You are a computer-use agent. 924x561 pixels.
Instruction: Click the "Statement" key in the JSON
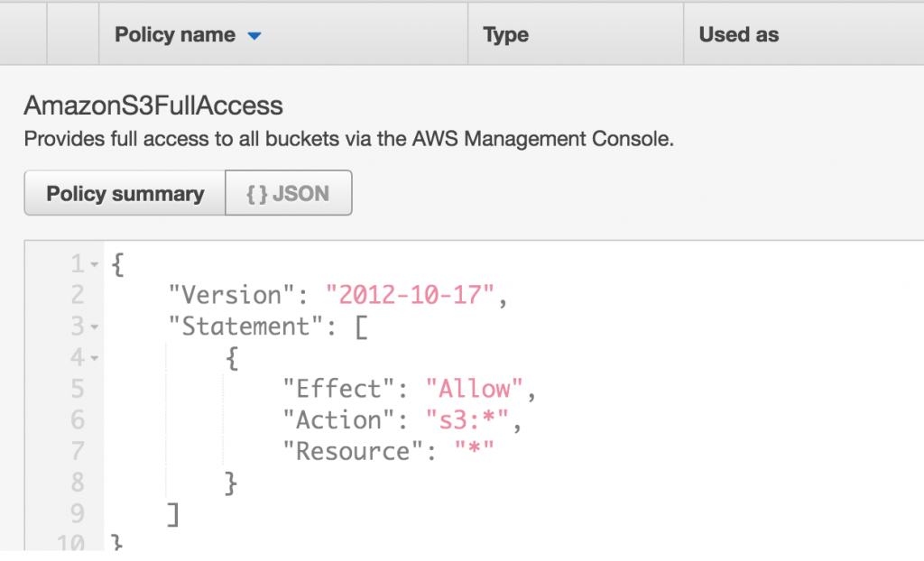tap(245, 326)
